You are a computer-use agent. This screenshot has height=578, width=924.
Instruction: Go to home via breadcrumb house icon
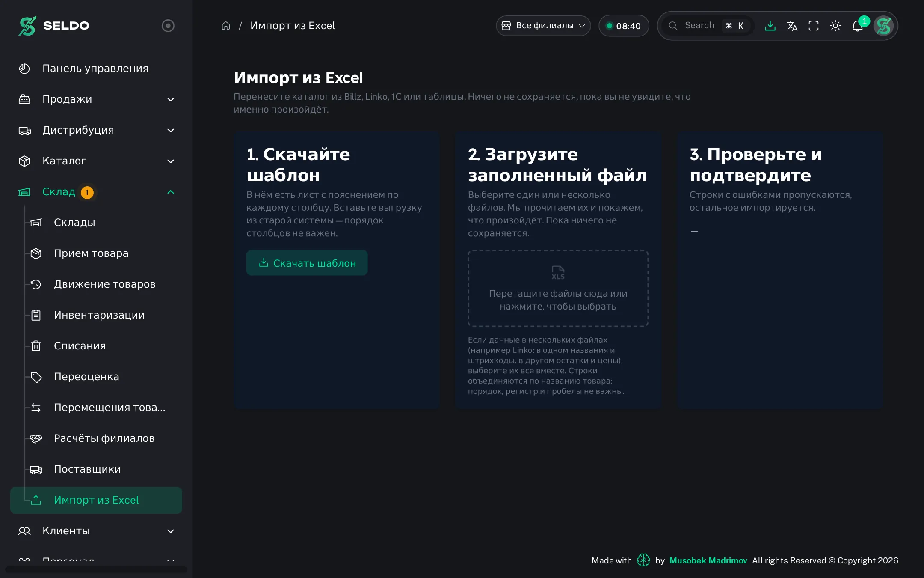[x=226, y=26]
